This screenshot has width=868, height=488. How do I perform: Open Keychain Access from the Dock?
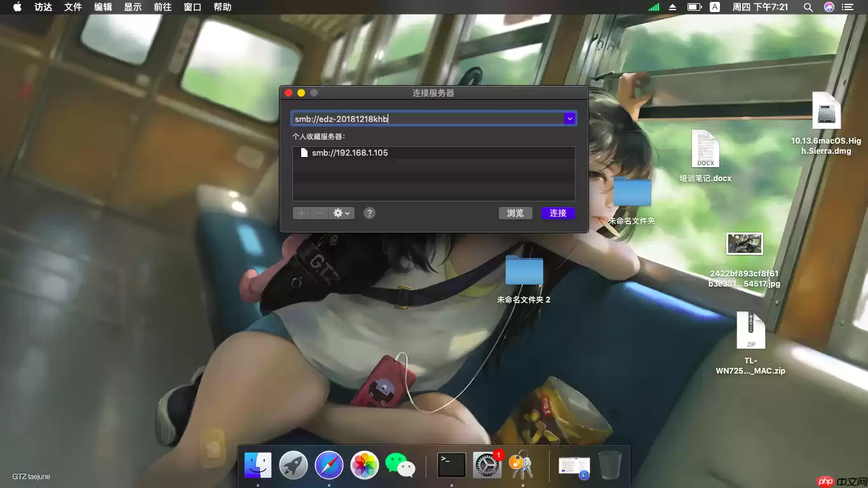tap(521, 465)
